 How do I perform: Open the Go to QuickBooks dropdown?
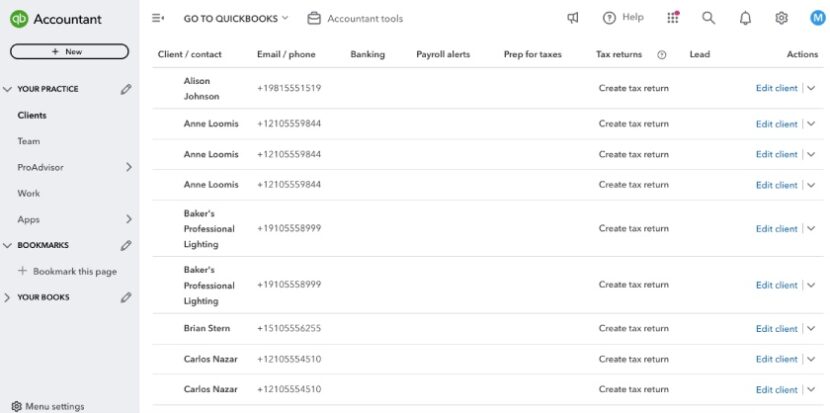[235, 18]
